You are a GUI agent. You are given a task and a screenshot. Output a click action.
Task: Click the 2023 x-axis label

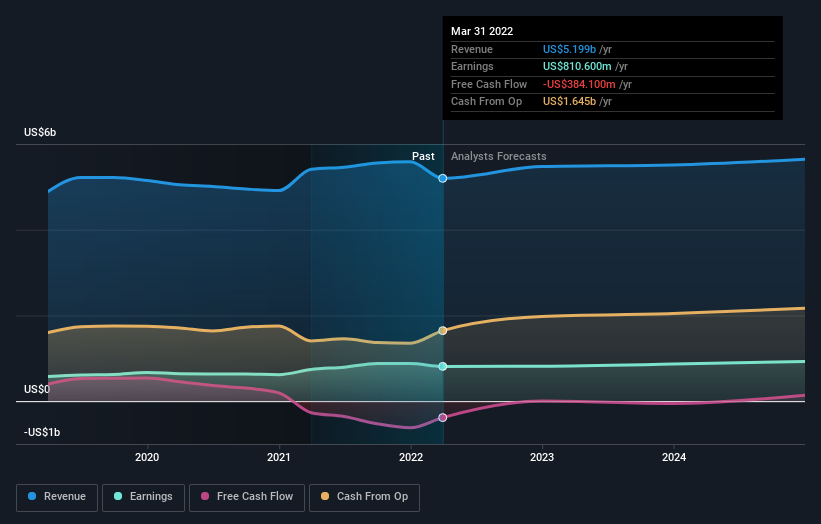pos(542,458)
